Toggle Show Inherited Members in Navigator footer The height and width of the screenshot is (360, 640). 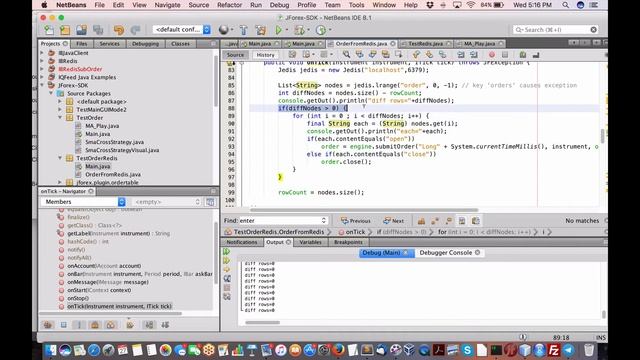point(48,325)
